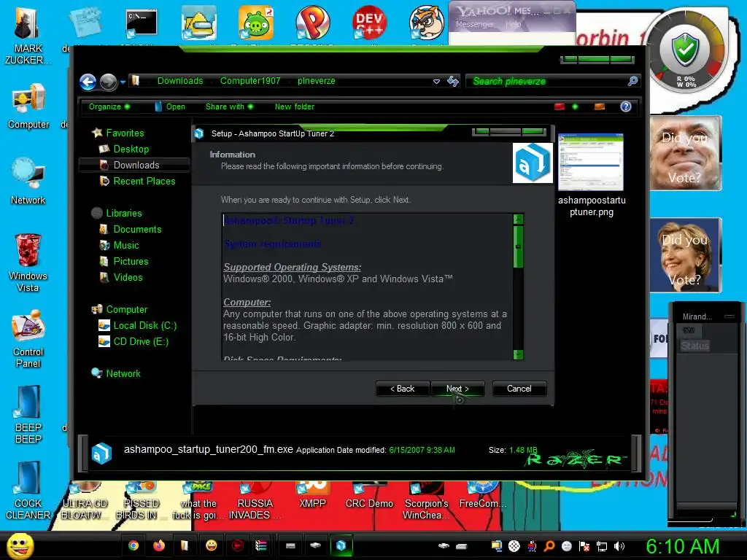Screen dimensions: 747x560
Task: Click Open in Explorer toolbar
Action: tap(170, 106)
